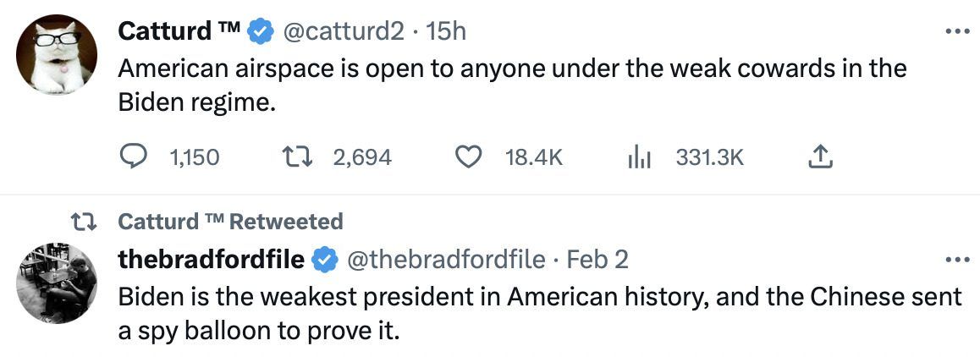980x357 pixels.
Task: Like the tweet with 18.4K likes
Action: tap(469, 157)
